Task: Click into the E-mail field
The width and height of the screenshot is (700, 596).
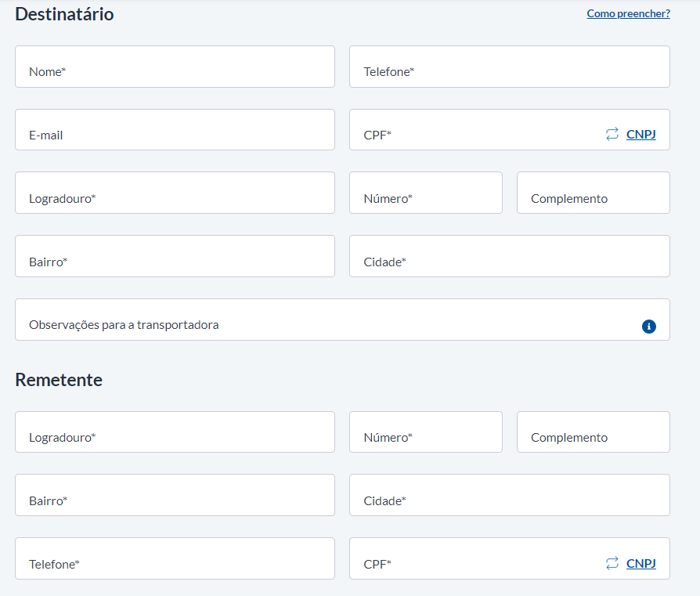Action: (175, 129)
